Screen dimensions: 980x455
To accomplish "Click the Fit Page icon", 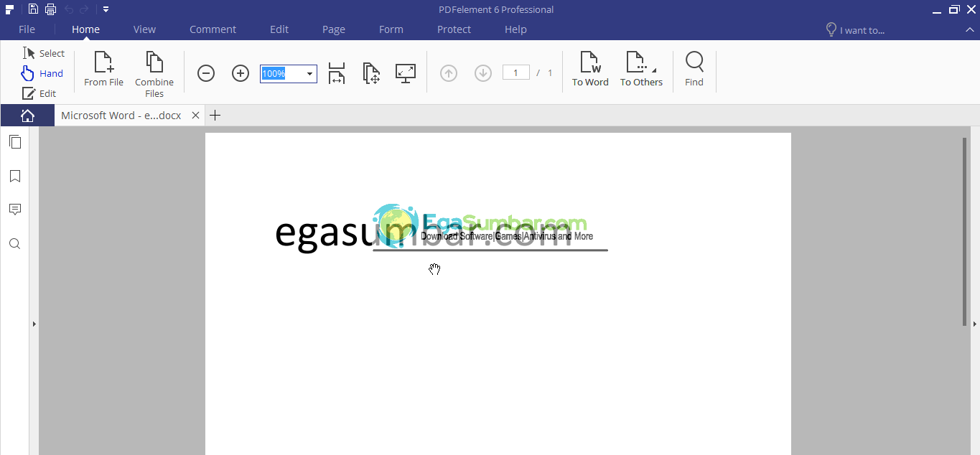I will (371, 73).
